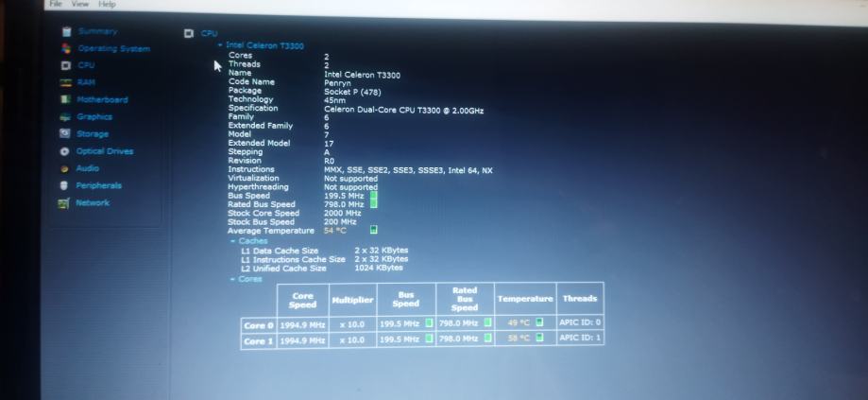The image size is (868, 400).
Task: Open the Operating System section
Action: point(114,49)
